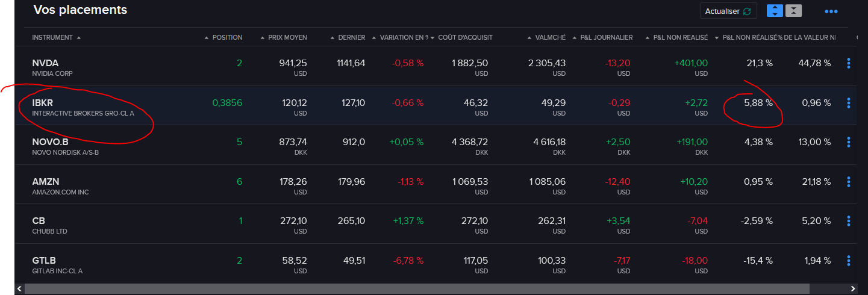Click the CB unrealized P&L -7,04
Screen dimensions: 868x295
tap(698, 221)
